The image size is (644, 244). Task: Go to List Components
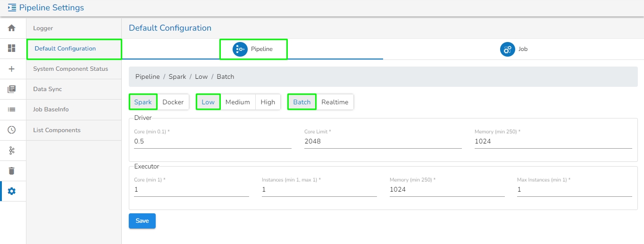tap(57, 130)
